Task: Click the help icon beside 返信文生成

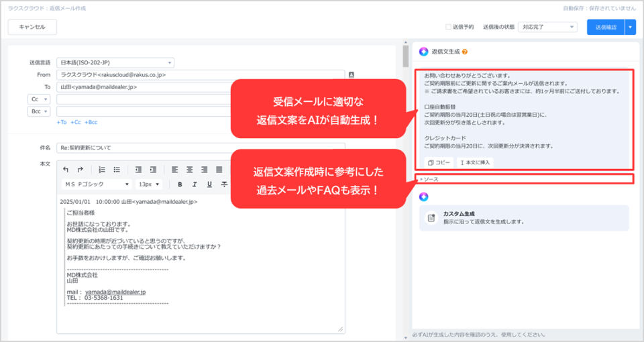Action: click(465, 52)
